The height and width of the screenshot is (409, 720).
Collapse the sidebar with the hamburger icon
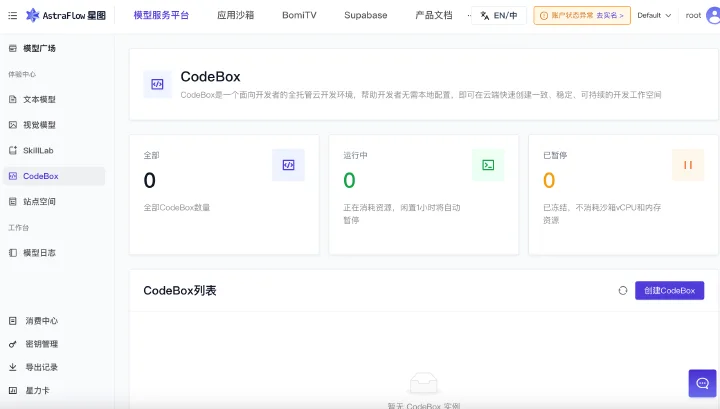coord(13,16)
